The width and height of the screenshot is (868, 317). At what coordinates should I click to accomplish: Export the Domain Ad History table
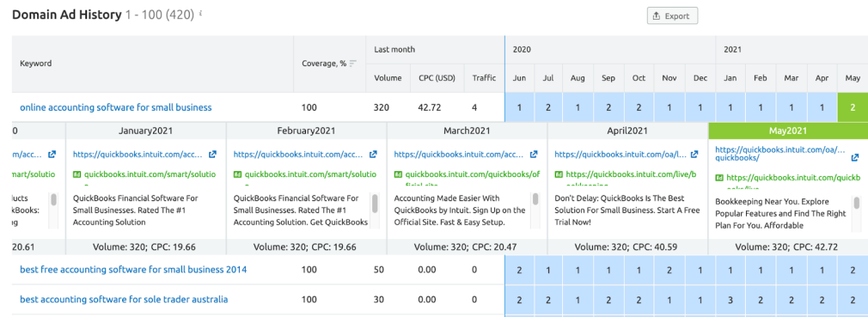point(672,16)
